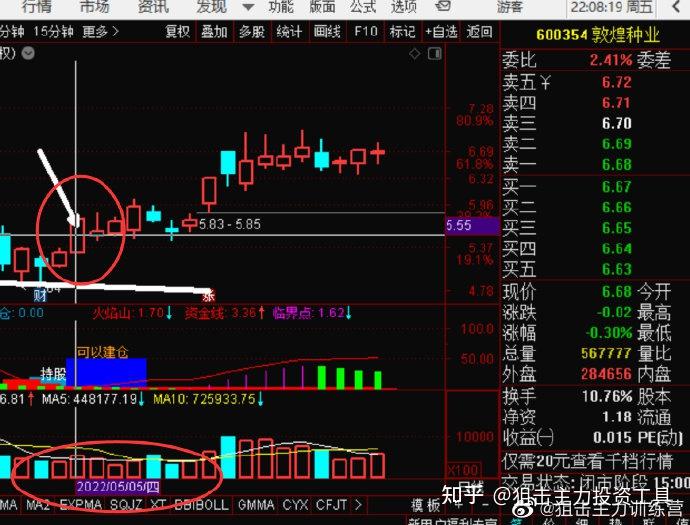Click the 模板 template button
Image resolution: width=690 pixels, height=525 pixels.
[x=426, y=506]
